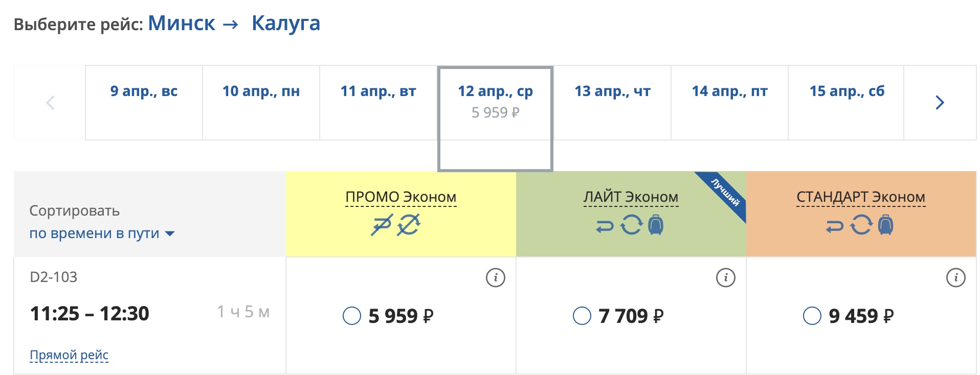Select the 7 709 ₽ ЛАЙТ fare
Viewport: 980px width, 375px height.
pyautogui.click(x=582, y=316)
